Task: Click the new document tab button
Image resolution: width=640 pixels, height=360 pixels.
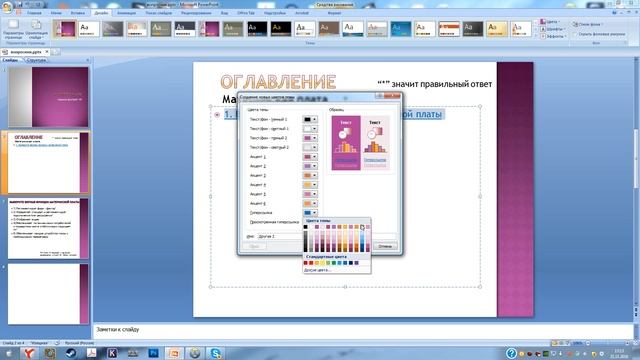Action: click(56, 52)
